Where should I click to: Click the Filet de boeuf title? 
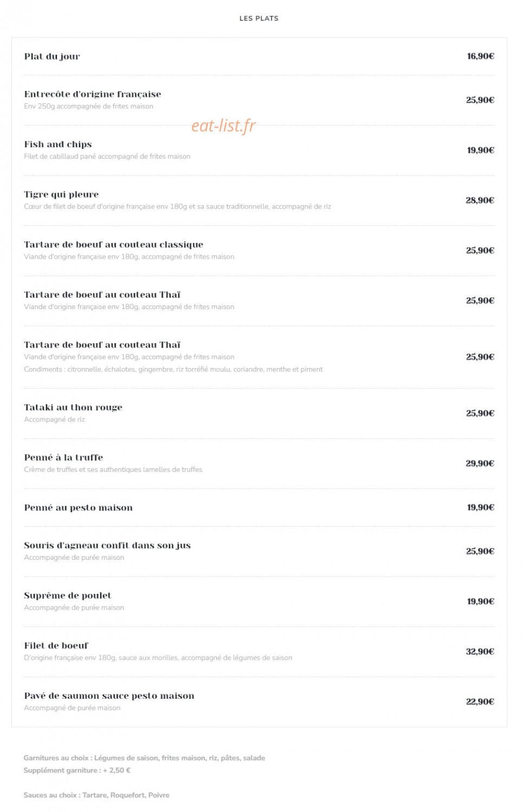coord(56,646)
